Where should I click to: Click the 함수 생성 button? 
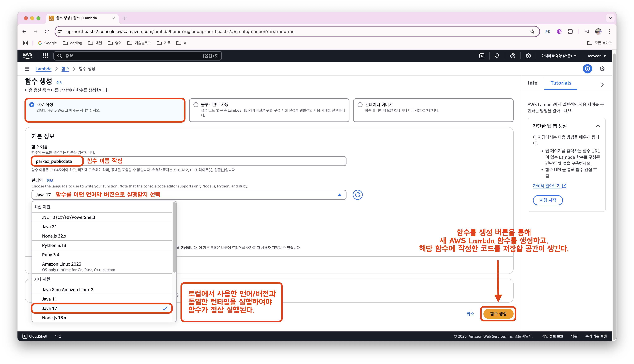[x=498, y=313]
